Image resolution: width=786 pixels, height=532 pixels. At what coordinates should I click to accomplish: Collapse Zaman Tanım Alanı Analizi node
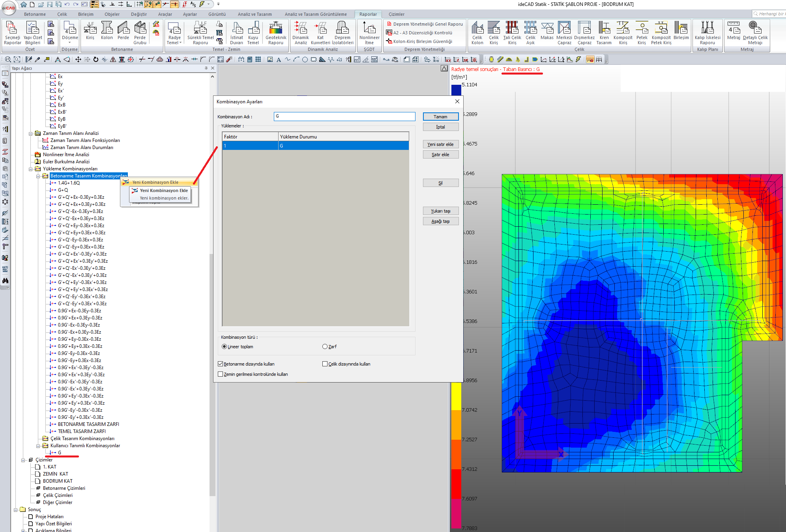pos(31,133)
